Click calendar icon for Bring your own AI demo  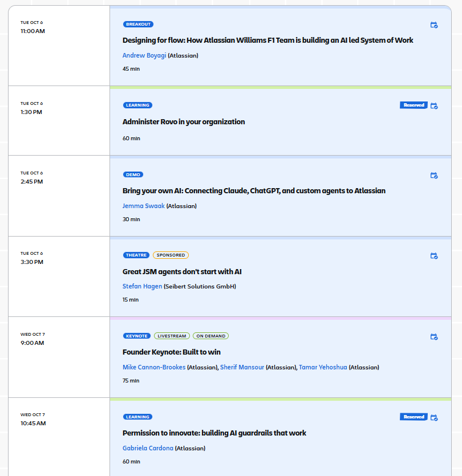pos(434,175)
